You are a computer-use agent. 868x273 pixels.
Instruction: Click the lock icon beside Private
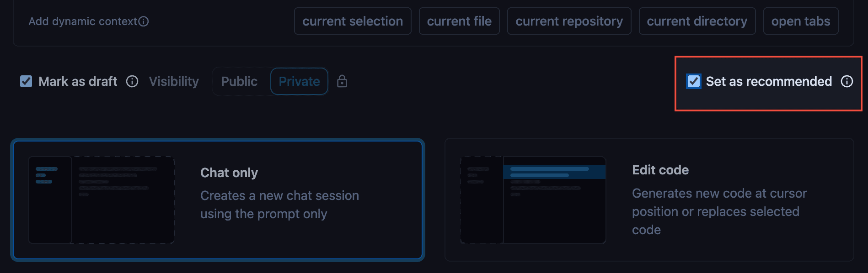coord(342,81)
